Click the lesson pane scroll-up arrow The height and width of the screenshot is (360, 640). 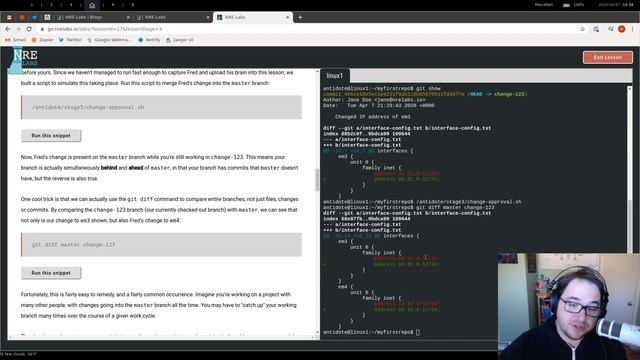(x=318, y=71)
